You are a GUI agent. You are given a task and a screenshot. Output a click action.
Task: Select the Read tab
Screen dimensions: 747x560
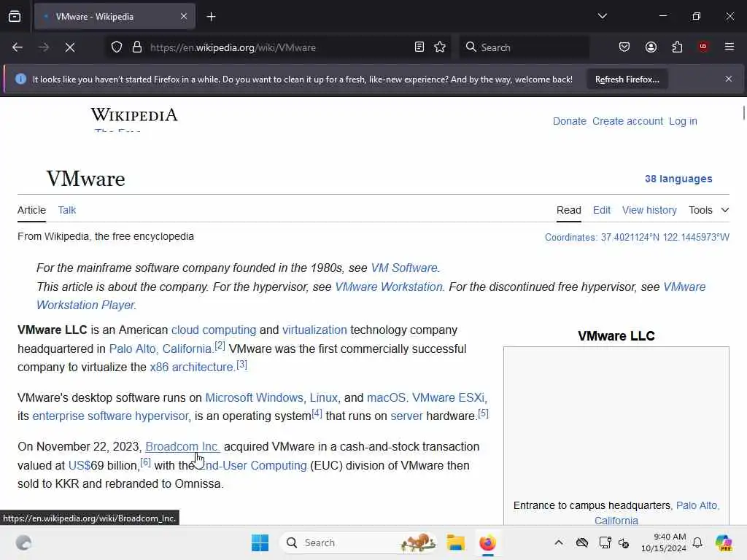(569, 210)
